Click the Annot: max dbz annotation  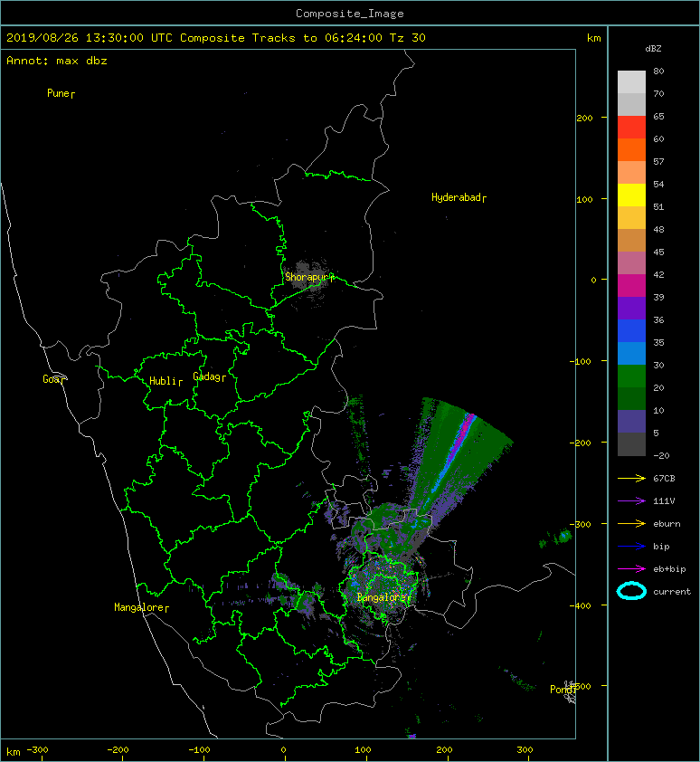click(56, 61)
